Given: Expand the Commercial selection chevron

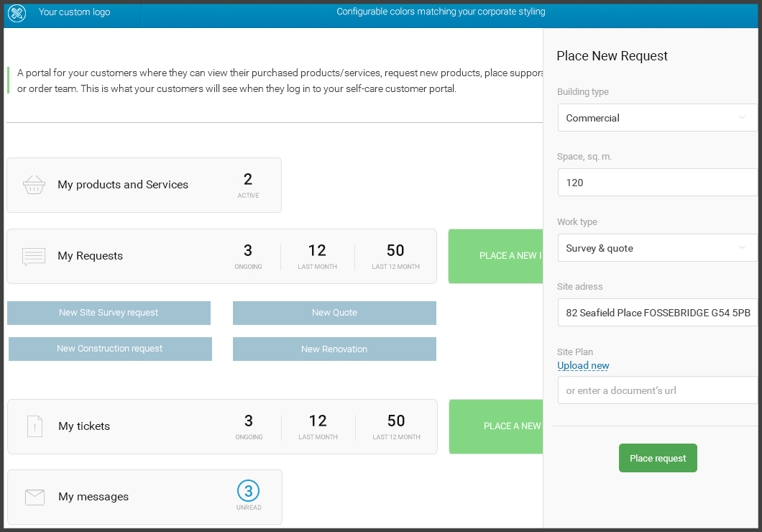Looking at the screenshot, I should pos(743,117).
